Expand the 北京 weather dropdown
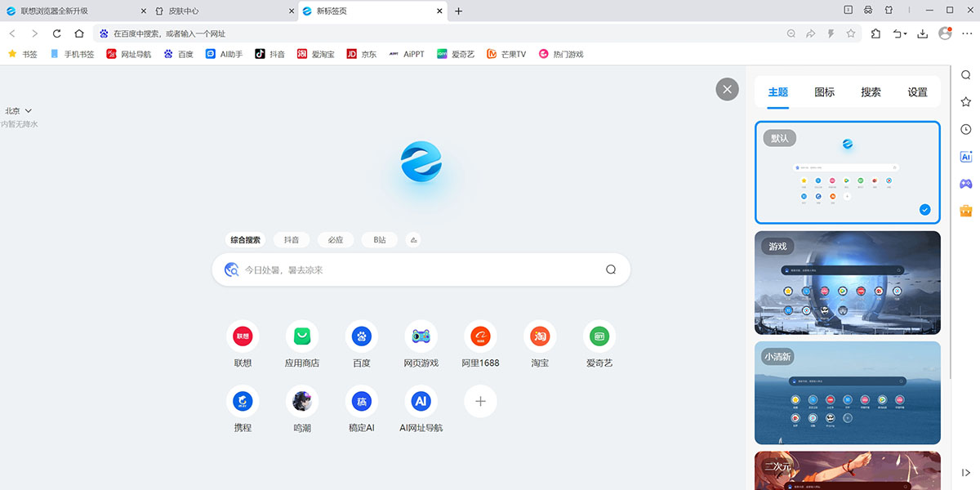Screen dimensions: 980x490 [x=18, y=109]
